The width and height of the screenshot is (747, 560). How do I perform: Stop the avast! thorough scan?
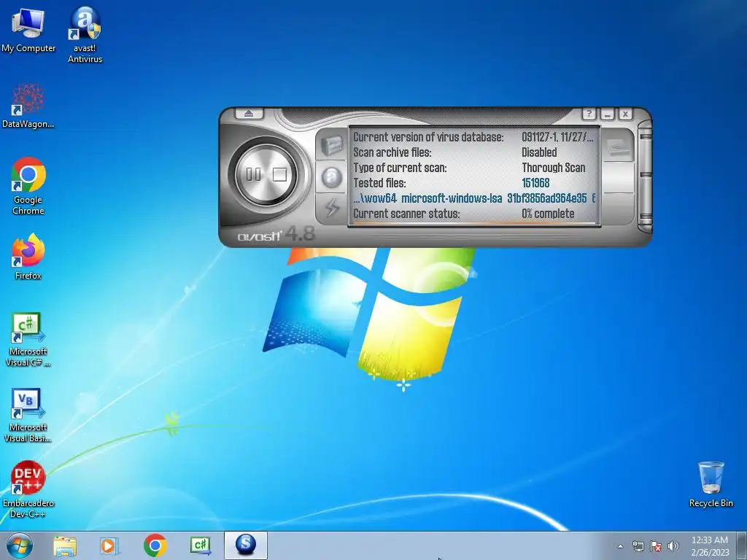(x=279, y=175)
